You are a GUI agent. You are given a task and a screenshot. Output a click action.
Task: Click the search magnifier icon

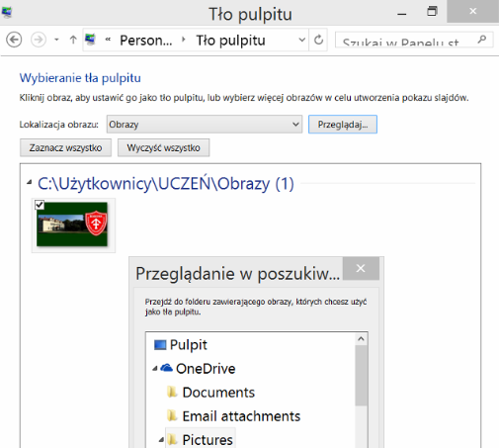pyautogui.click(x=482, y=40)
